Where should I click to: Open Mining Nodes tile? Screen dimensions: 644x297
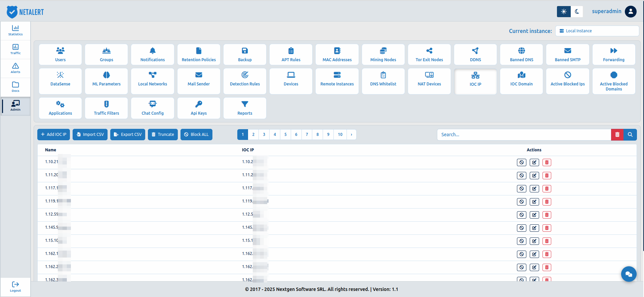pyautogui.click(x=383, y=54)
